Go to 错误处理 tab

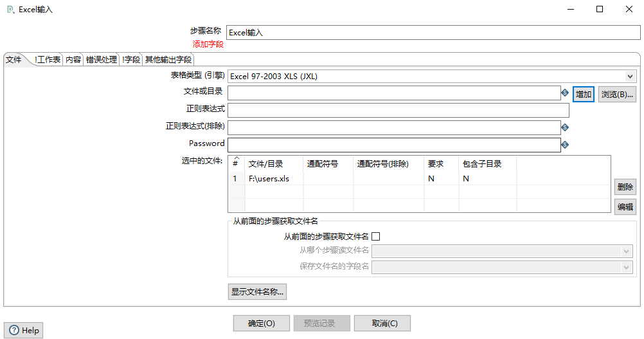pyautogui.click(x=102, y=60)
